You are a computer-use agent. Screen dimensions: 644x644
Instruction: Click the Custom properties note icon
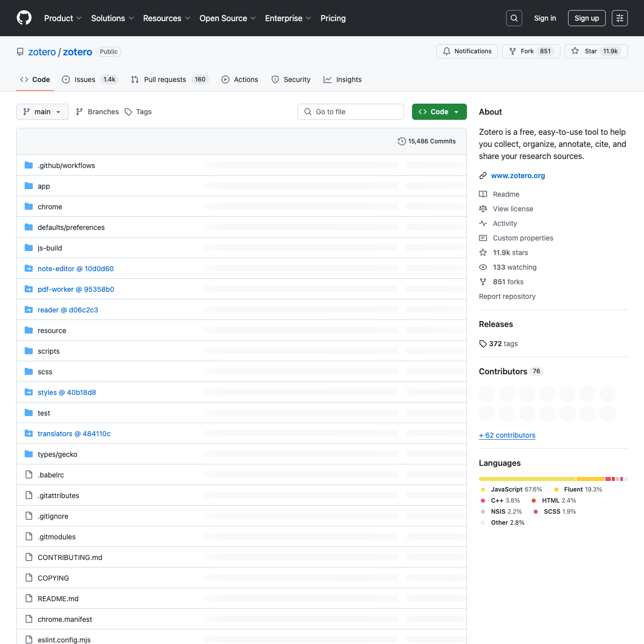point(483,238)
